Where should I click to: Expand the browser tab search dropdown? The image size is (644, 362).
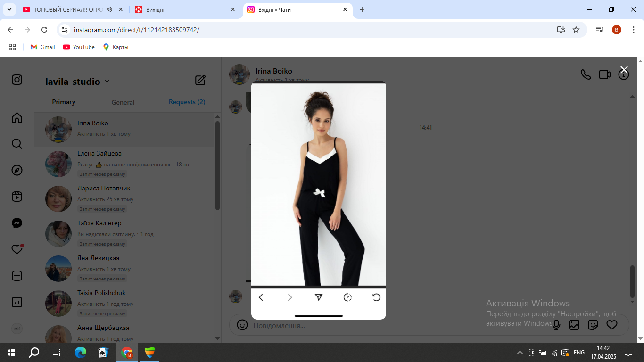pos(9,9)
